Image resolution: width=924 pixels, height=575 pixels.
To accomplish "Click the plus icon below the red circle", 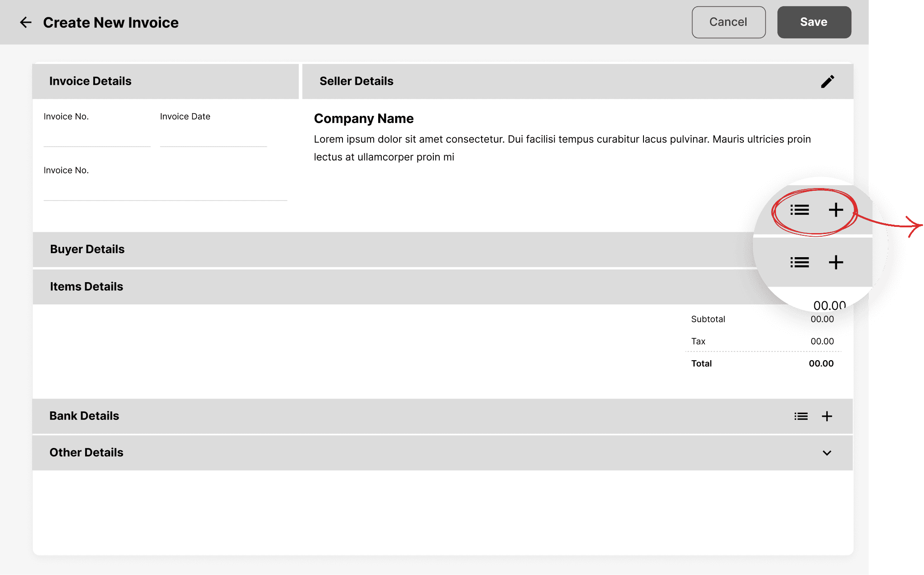I will coord(836,263).
